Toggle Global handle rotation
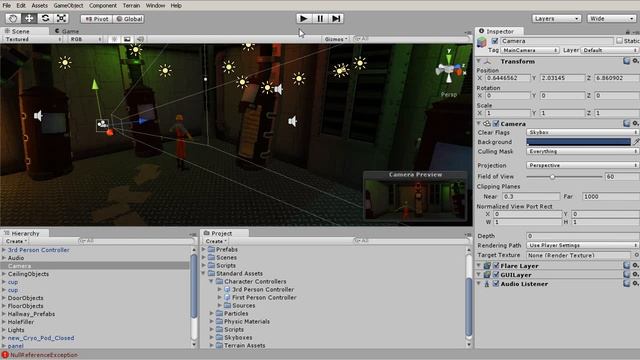Viewport: 640px width, 360px height. tap(129, 19)
